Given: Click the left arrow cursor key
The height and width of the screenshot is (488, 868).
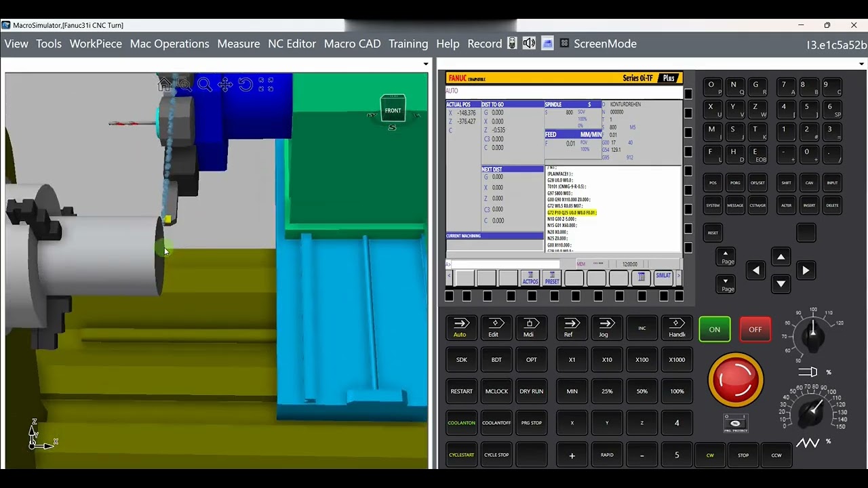Looking at the screenshot, I should click(755, 270).
